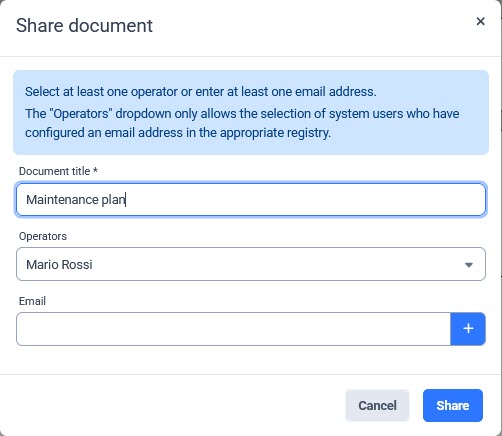Click the 'Document title *' label
Image resolution: width=502 pixels, height=436 pixels.
(x=58, y=171)
